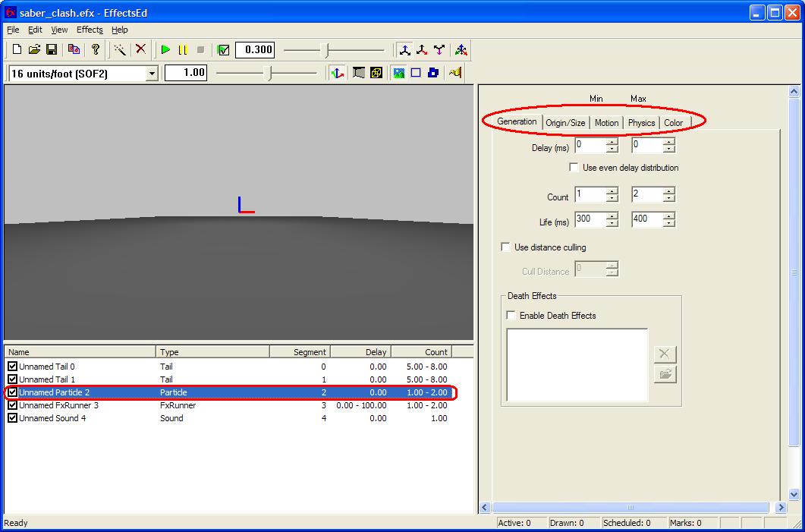Switch to the Generation tab

[517, 121]
